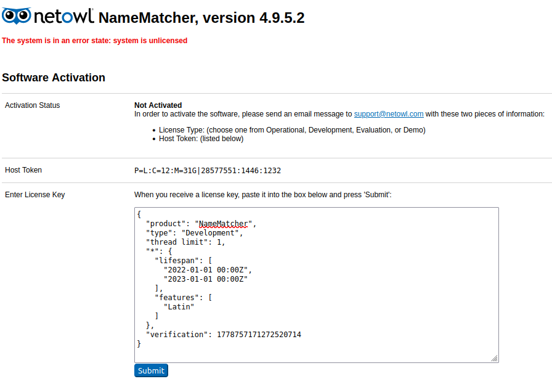Click the Software Activation heading
The height and width of the screenshot is (392, 552).
click(54, 78)
